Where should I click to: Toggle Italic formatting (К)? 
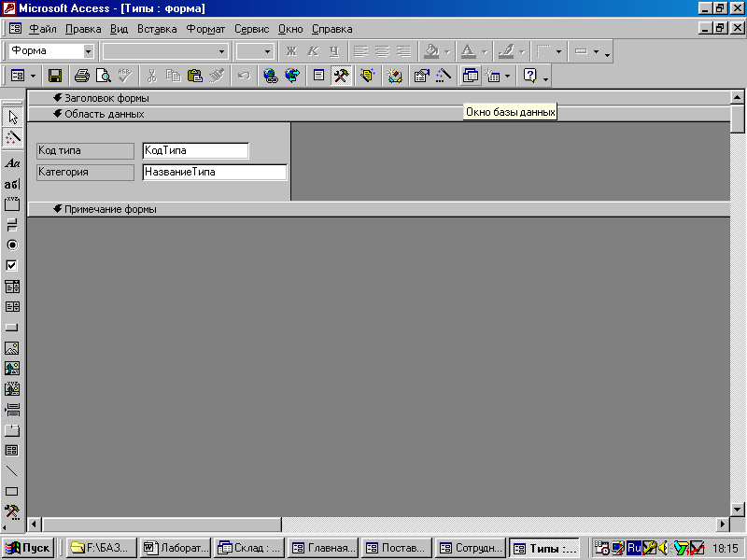point(313,51)
